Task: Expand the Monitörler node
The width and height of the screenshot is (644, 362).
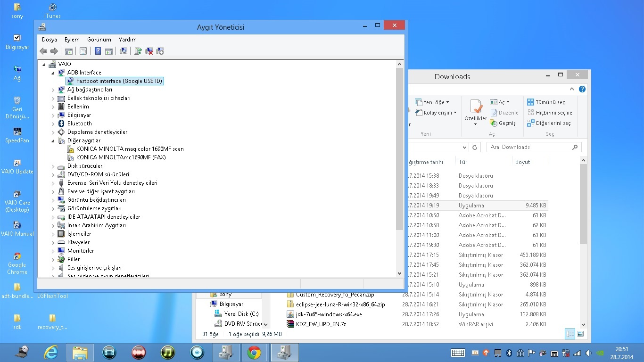Action: (53, 251)
